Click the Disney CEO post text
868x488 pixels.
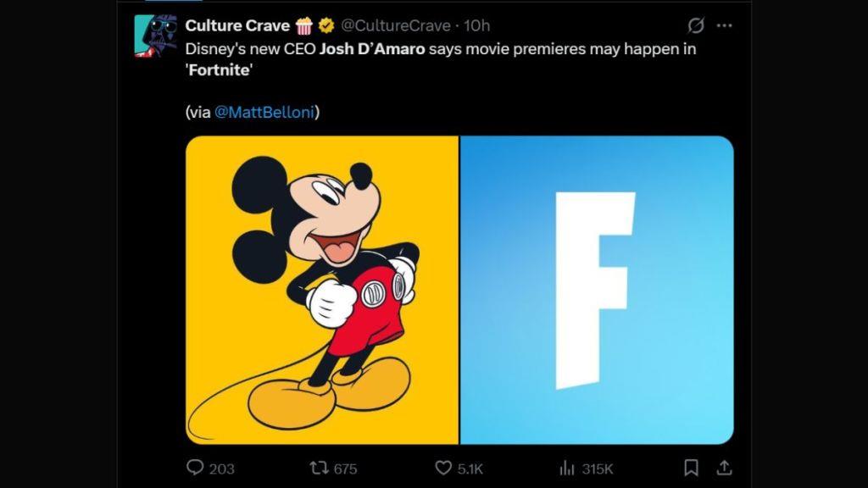pos(441,49)
